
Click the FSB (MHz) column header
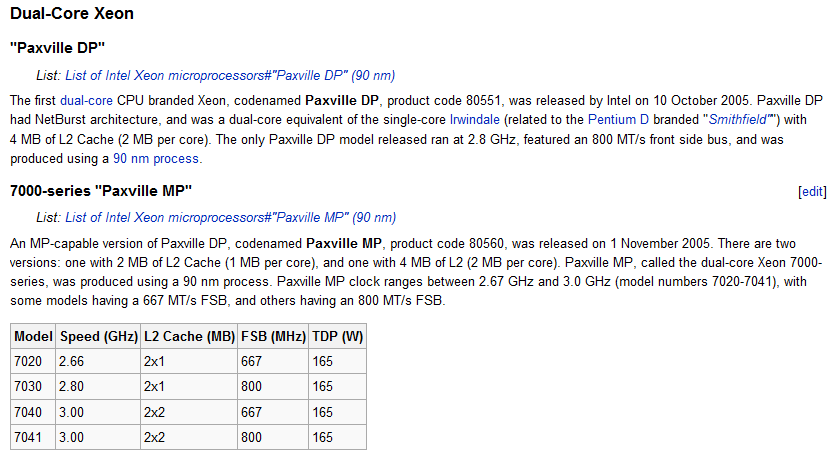273,336
